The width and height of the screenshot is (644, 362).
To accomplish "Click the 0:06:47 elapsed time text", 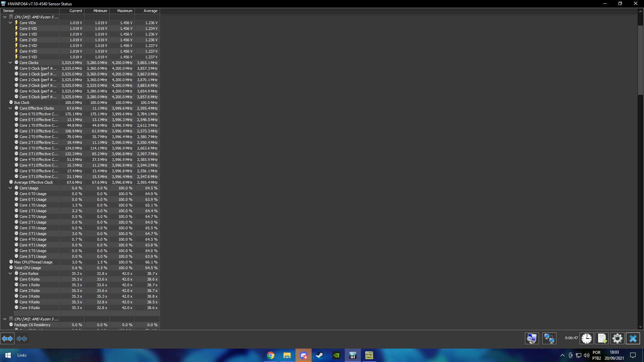I will coord(571,338).
